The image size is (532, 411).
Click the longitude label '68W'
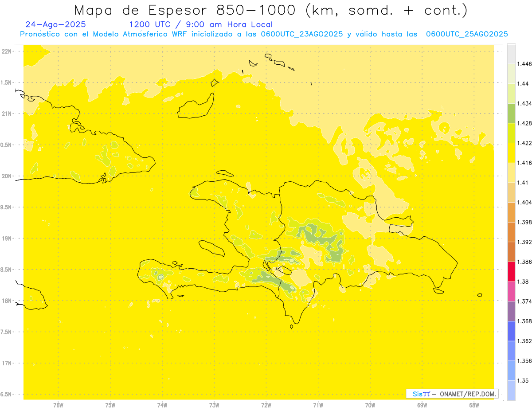coord(474,405)
